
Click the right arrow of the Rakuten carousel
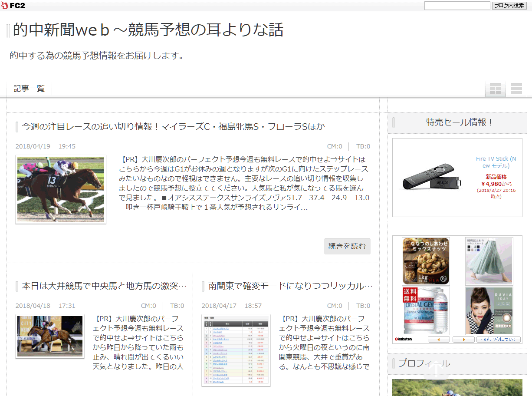463,339
